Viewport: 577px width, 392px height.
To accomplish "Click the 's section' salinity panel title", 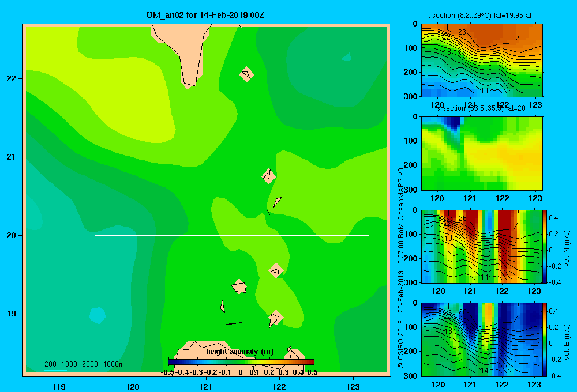I will coord(481,108).
